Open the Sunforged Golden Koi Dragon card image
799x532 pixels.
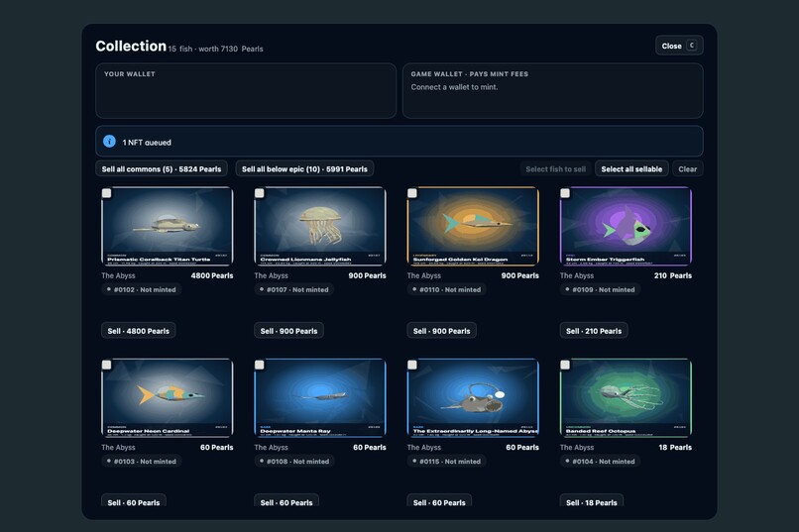(x=473, y=226)
